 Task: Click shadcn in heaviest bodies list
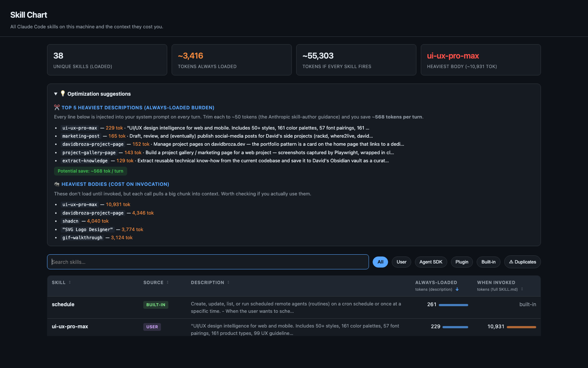pos(70,221)
